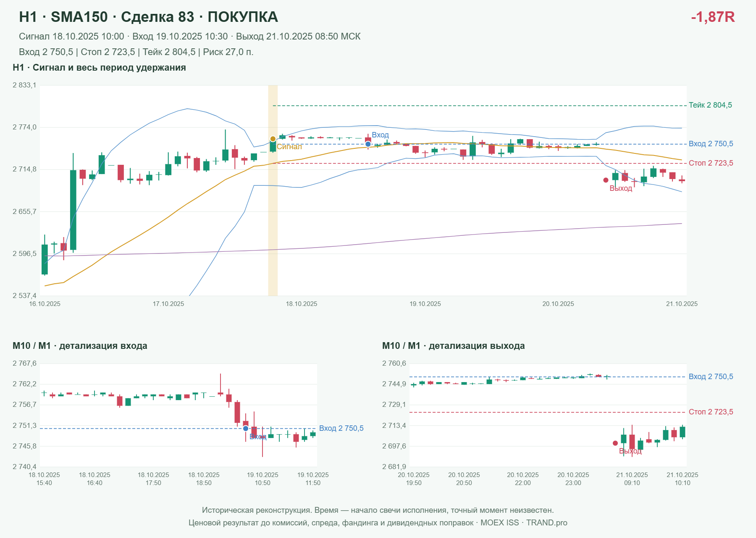Click the 18.10.2025 17:50 time label
This screenshot has height=538, width=756.
(153, 479)
